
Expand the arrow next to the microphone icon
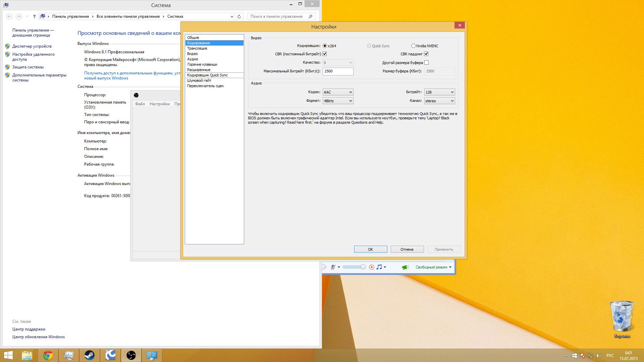point(339,267)
